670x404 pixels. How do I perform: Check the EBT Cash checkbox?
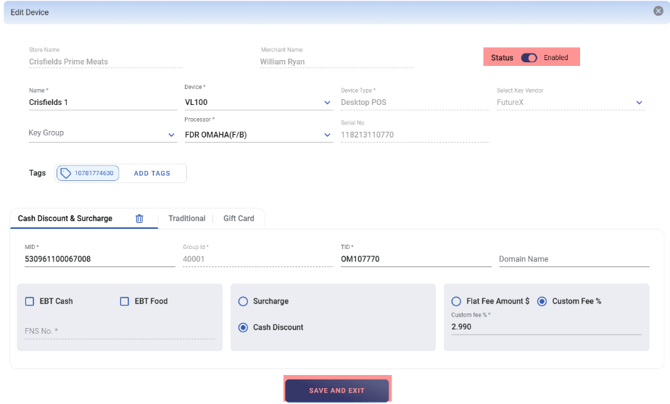(x=30, y=301)
